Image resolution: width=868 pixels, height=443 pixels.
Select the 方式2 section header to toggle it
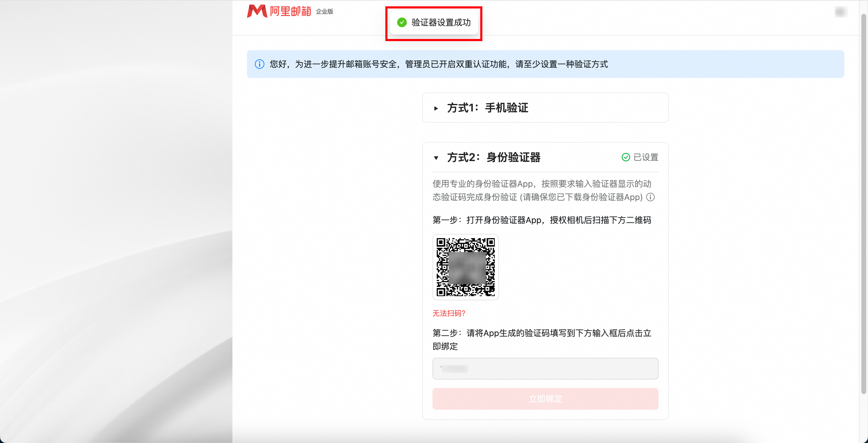494,157
